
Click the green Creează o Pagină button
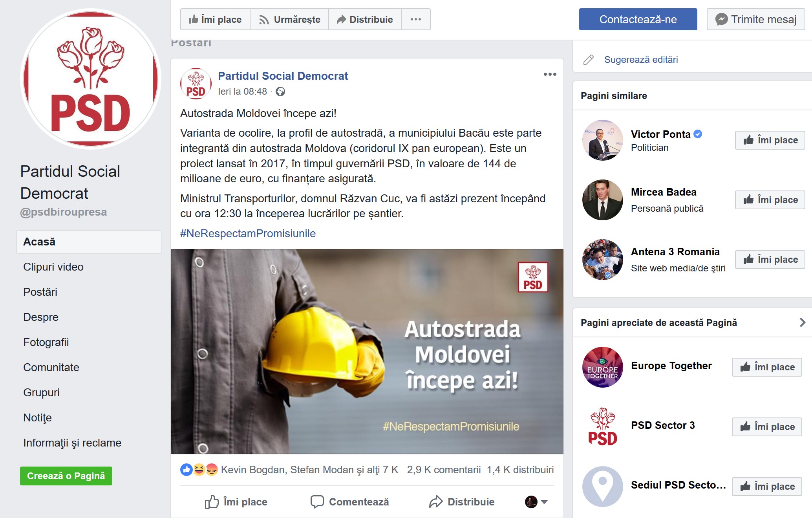pyautogui.click(x=66, y=476)
